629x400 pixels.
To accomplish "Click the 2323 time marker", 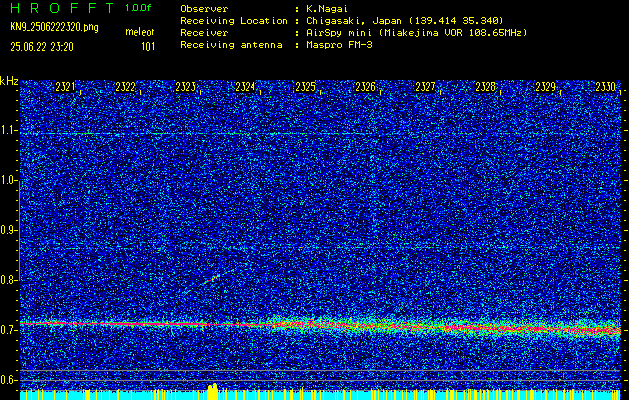I will coord(185,87).
